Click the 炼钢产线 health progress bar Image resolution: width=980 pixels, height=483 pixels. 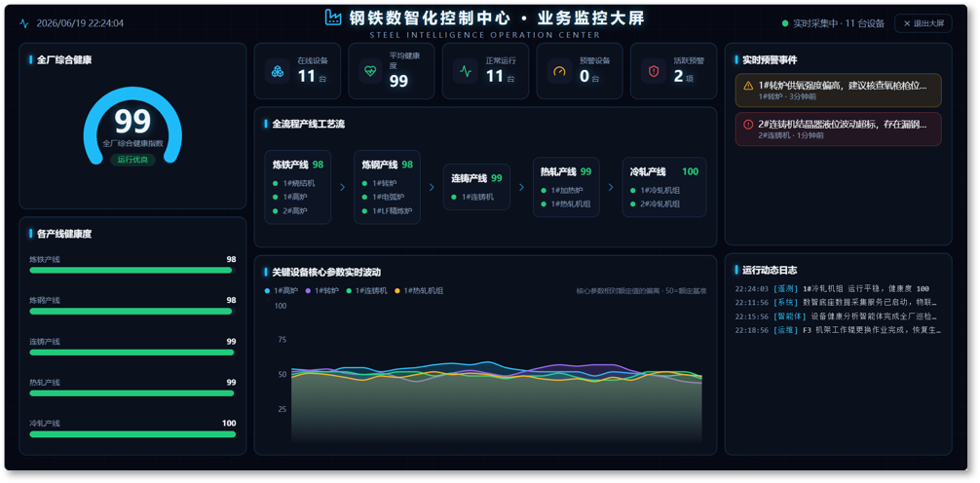click(x=131, y=312)
